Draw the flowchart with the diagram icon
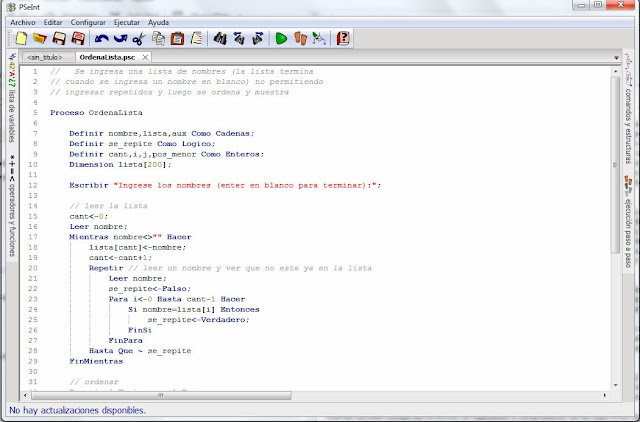 (x=319, y=39)
